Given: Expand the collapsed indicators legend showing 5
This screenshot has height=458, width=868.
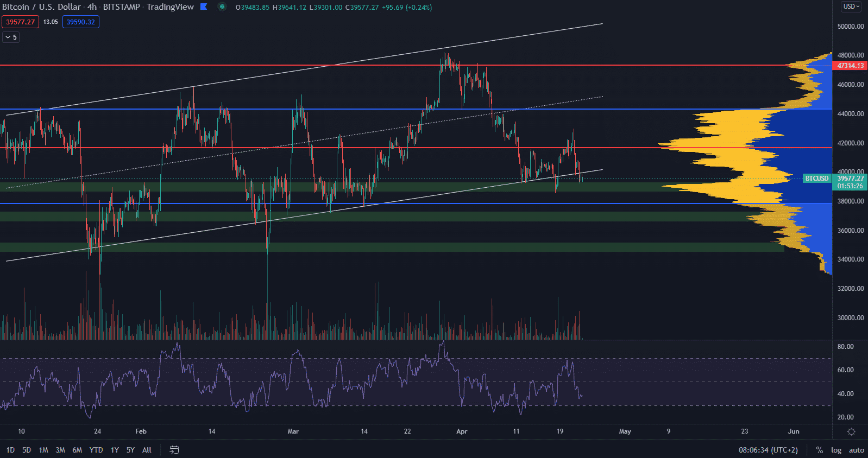Looking at the screenshot, I should coord(11,37).
